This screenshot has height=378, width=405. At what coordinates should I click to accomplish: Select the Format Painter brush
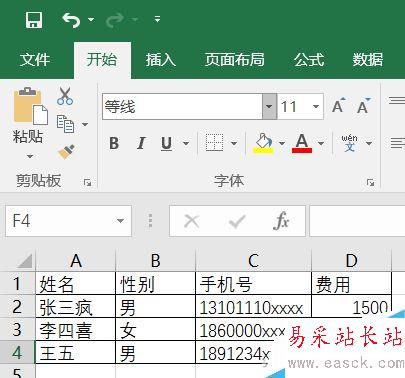(x=66, y=152)
